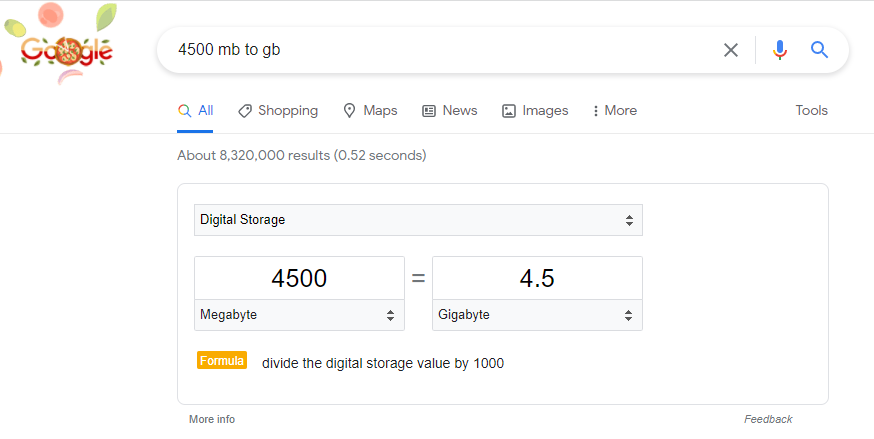This screenshot has width=874, height=439.
Task: Click the search query text box
Action: (x=446, y=50)
